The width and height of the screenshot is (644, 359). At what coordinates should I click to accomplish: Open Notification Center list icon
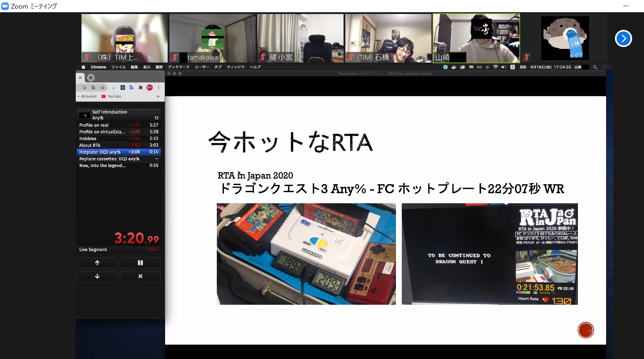click(x=604, y=67)
